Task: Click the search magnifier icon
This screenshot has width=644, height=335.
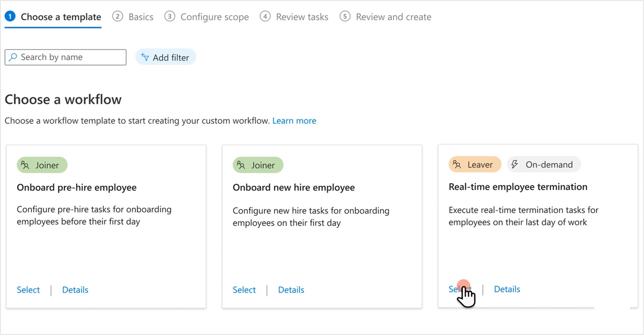Action: tap(13, 57)
